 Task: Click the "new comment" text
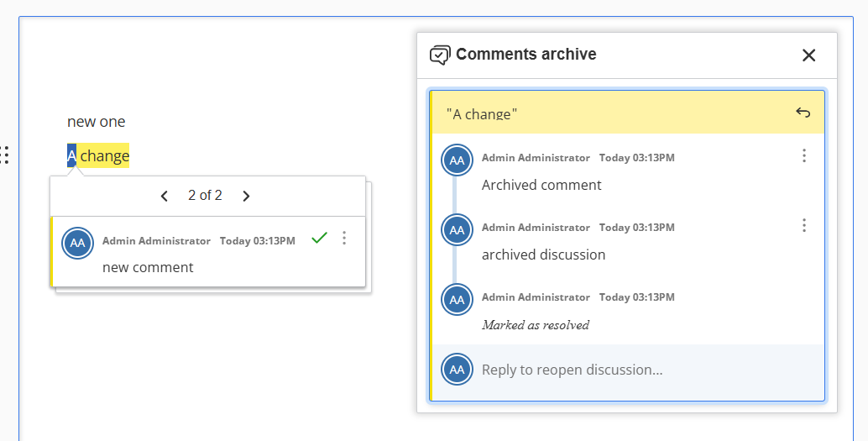148,268
